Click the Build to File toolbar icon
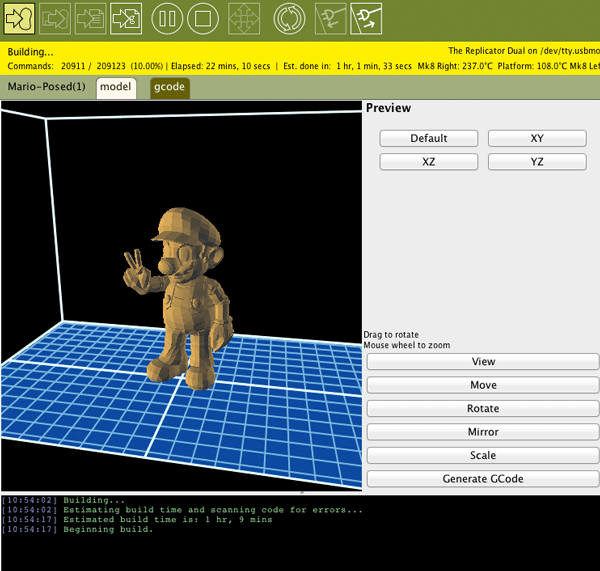Screen dimensions: 600x571 (90, 19)
